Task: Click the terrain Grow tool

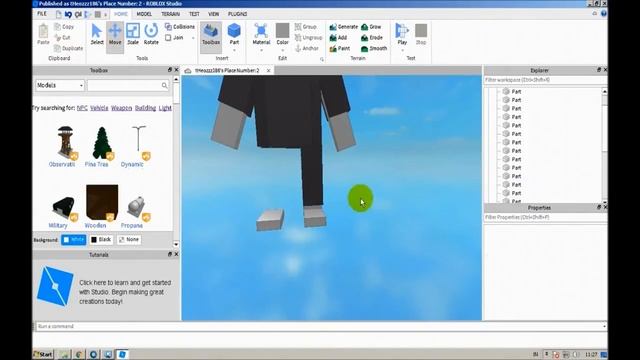Action: [371, 27]
